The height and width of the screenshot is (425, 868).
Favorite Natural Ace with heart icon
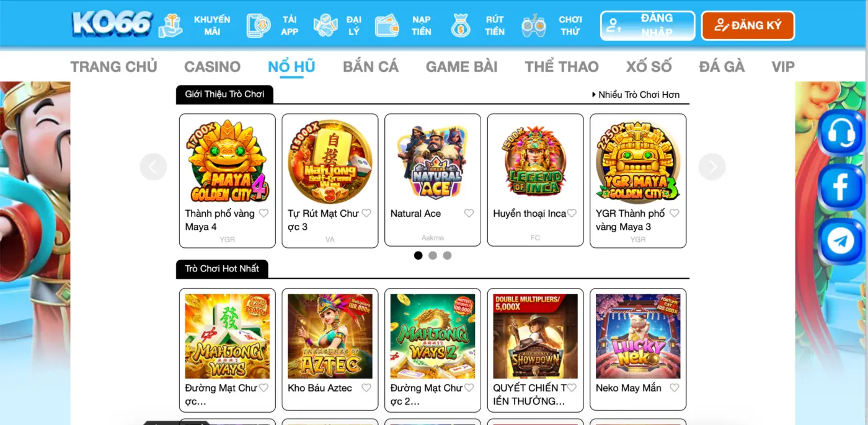469,213
